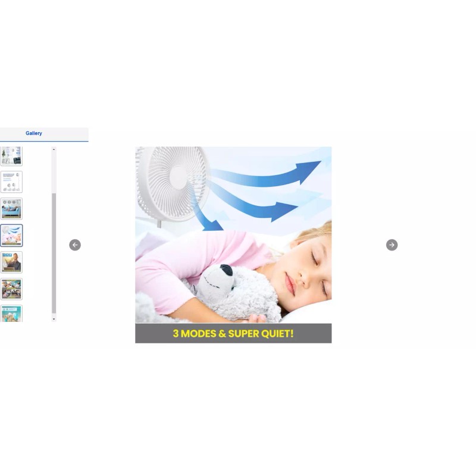Click the sleeping girl's face in main image
This screenshot has width=476, height=476.
[303, 268]
